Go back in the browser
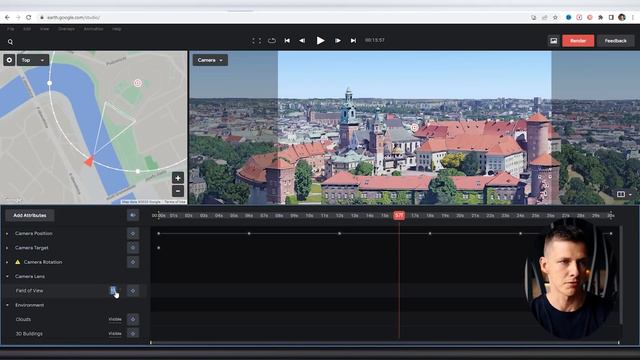The width and height of the screenshot is (640, 360). (7, 18)
